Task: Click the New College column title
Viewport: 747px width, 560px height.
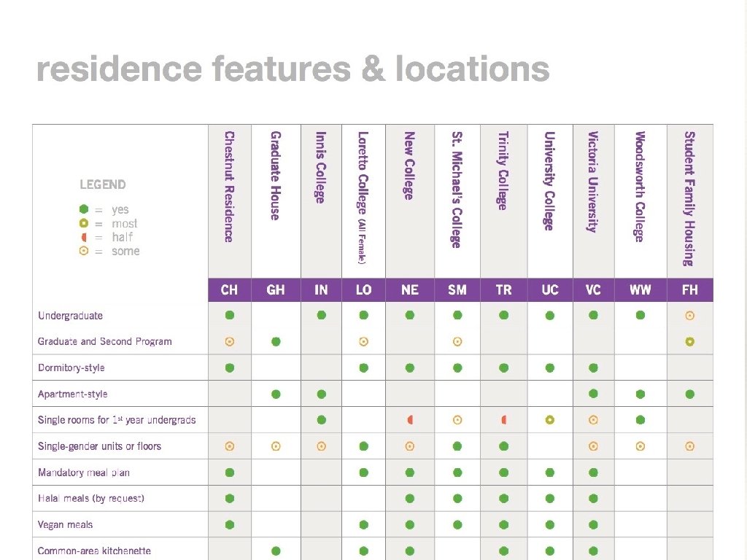Action: [409, 166]
